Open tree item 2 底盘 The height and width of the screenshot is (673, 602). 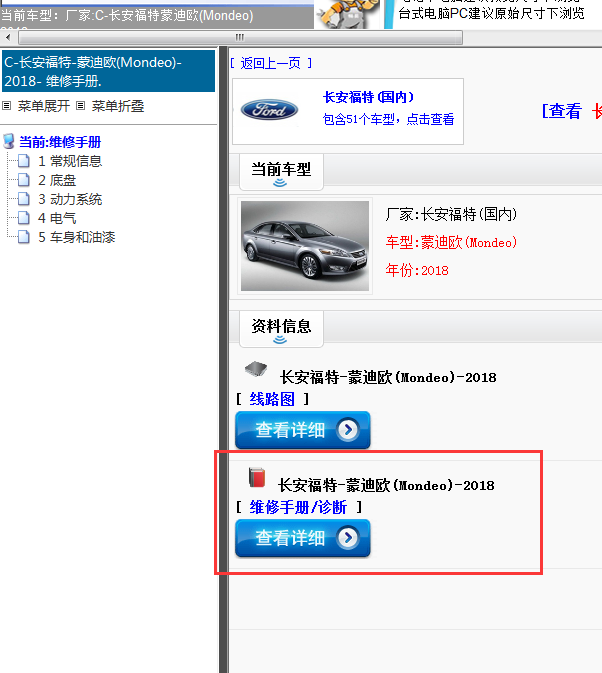tap(57, 180)
